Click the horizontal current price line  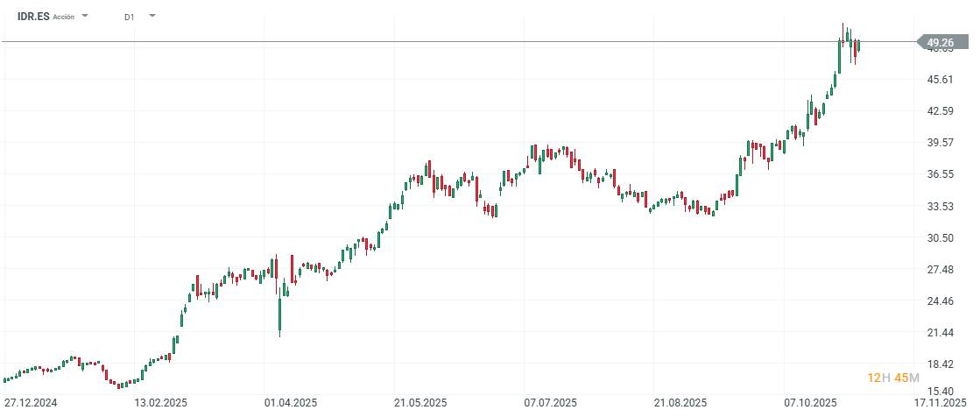click(x=438, y=41)
